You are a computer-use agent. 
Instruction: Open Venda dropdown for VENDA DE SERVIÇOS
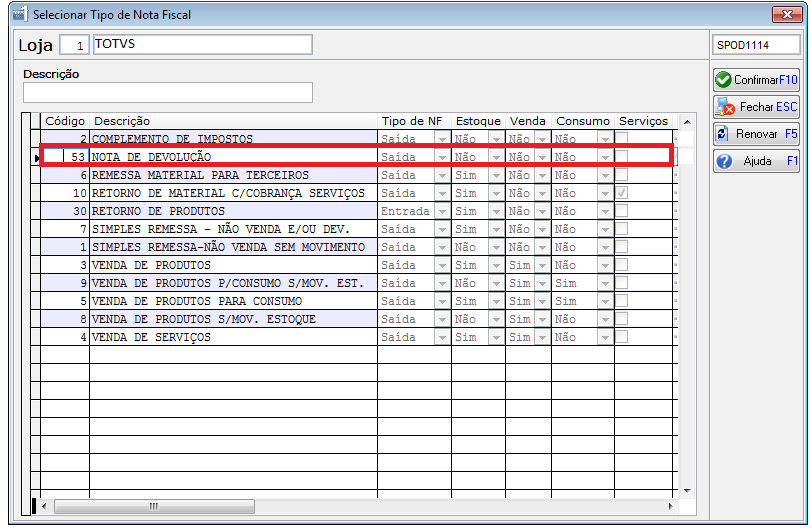[543, 337]
